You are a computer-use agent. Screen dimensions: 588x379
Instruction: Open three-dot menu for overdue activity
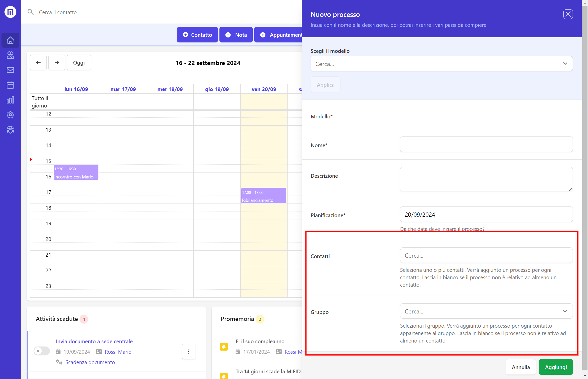click(x=189, y=351)
